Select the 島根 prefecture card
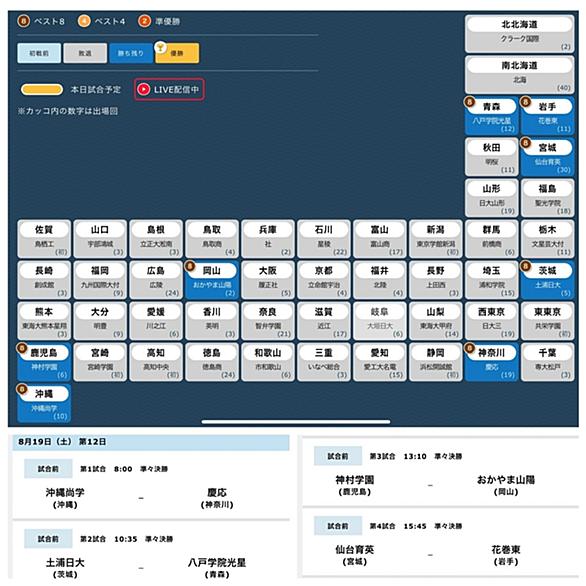Image resolution: width=586 pixels, height=586 pixels. coord(156,239)
